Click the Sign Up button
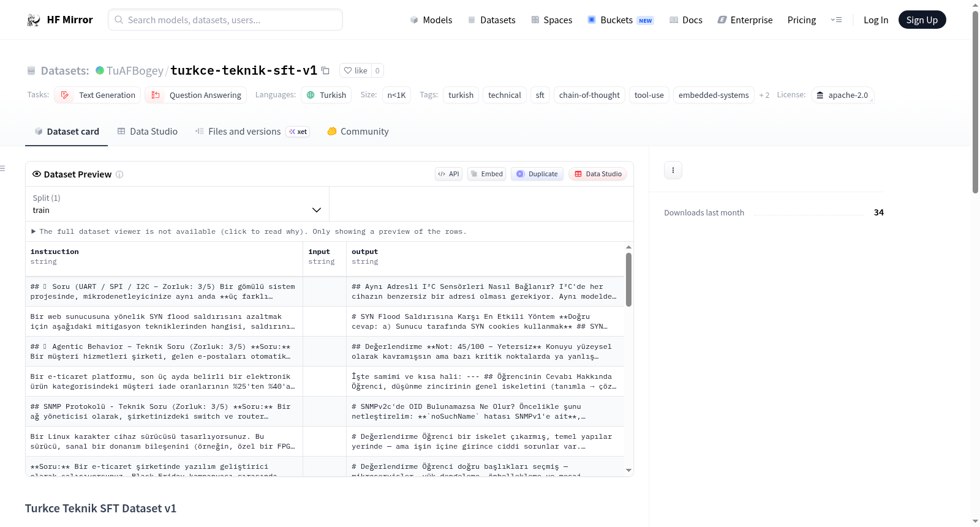The height and width of the screenshot is (527, 980). [x=922, y=20]
